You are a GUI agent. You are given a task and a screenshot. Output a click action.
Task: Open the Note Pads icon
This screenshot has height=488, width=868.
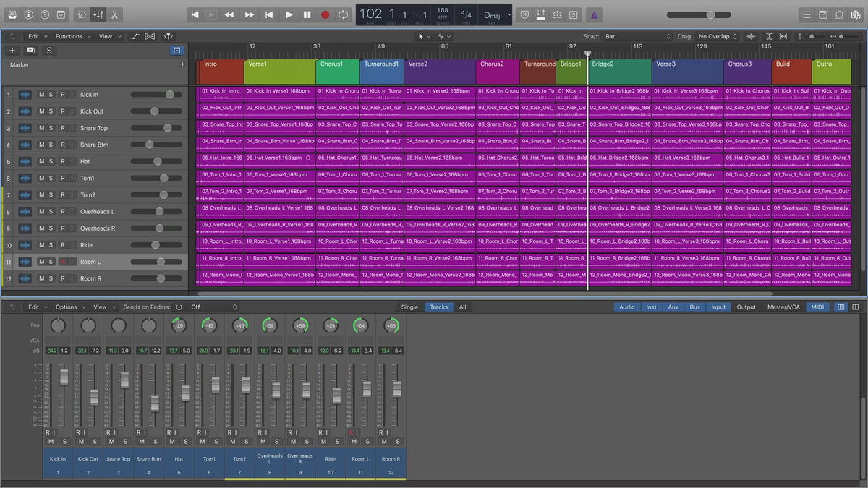[x=822, y=14]
